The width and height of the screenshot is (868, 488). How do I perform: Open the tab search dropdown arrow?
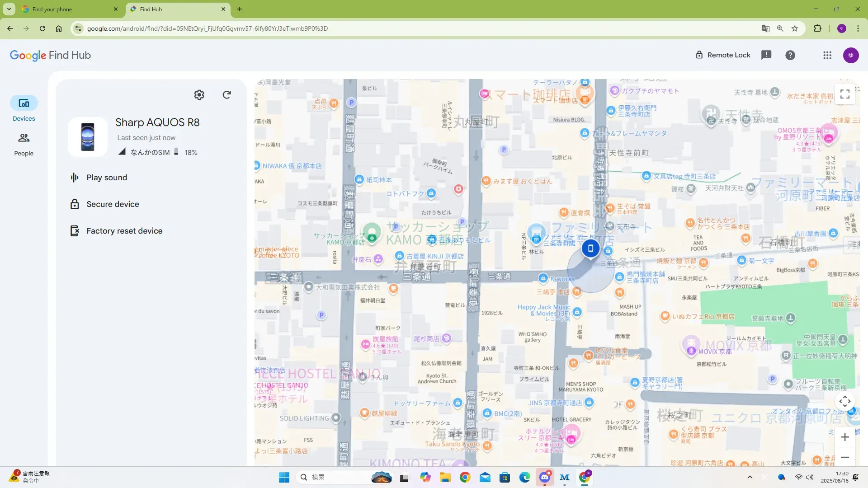(9, 9)
